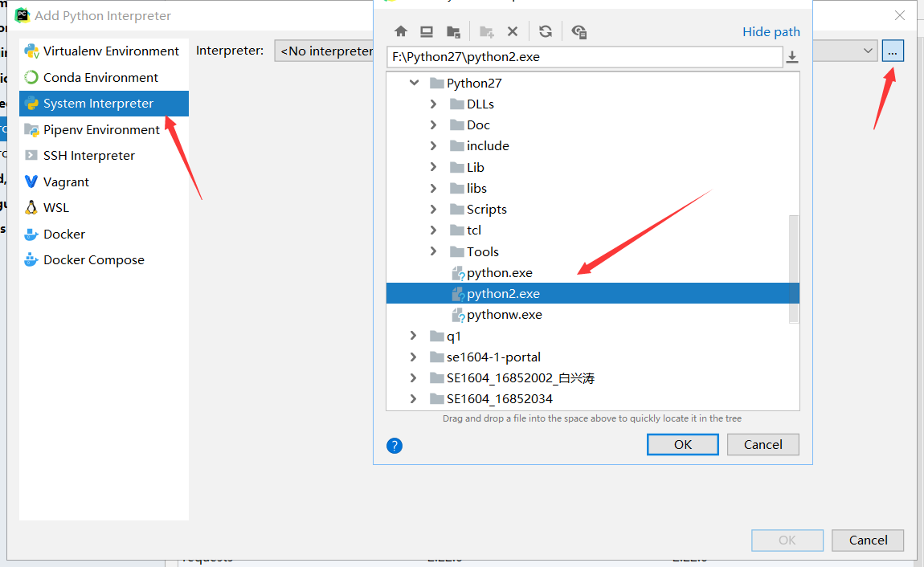Expand the tcl folder
The height and width of the screenshot is (567, 924).
433,230
